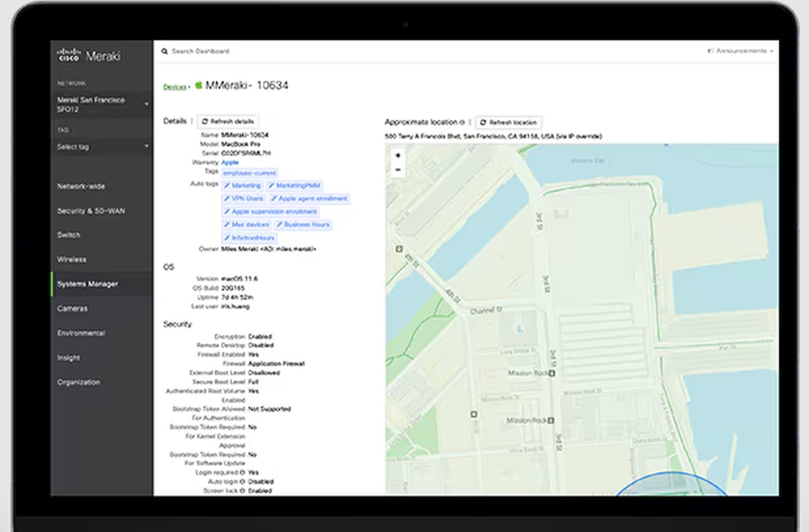This screenshot has height=532, width=809.
Task: Click the MacBook Pro model value
Action: point(240,145)
